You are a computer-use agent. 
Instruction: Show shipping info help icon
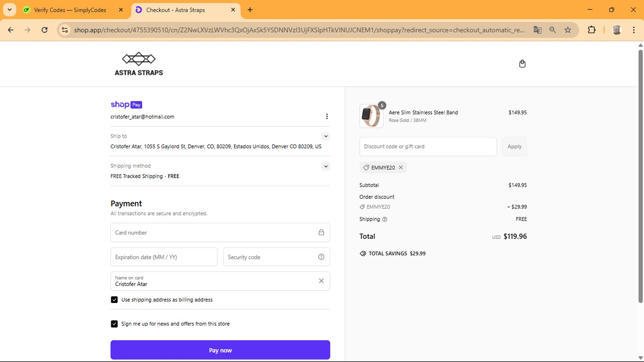pos(385,219)
